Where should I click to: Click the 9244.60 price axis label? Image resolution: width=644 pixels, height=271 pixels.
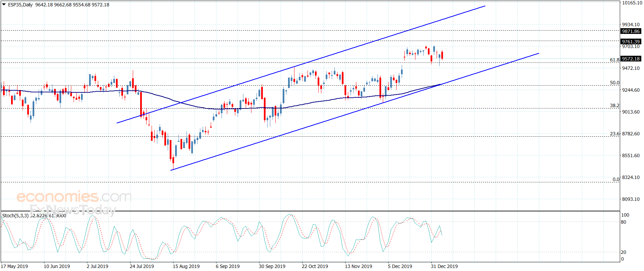tap(631, 90)
